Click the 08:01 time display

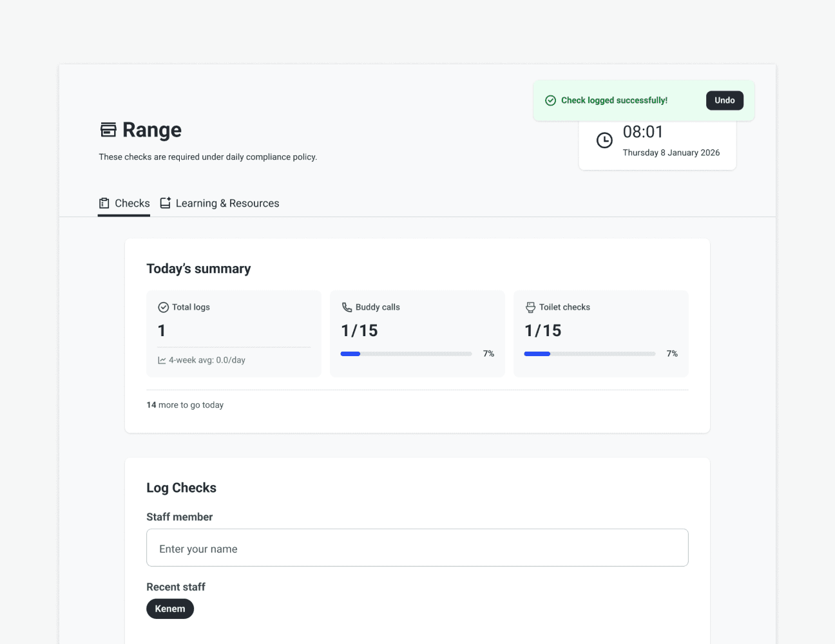click(643, 132)
